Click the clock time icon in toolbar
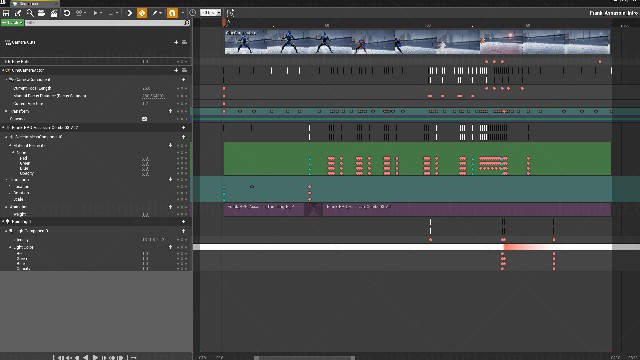This screenshot has height=360, width=640. tap(193, 13)
